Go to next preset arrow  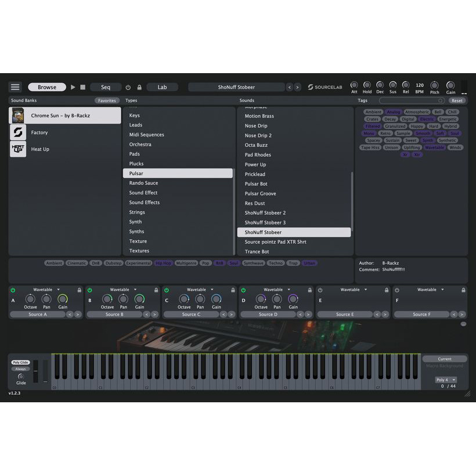[x=297, y=88]
